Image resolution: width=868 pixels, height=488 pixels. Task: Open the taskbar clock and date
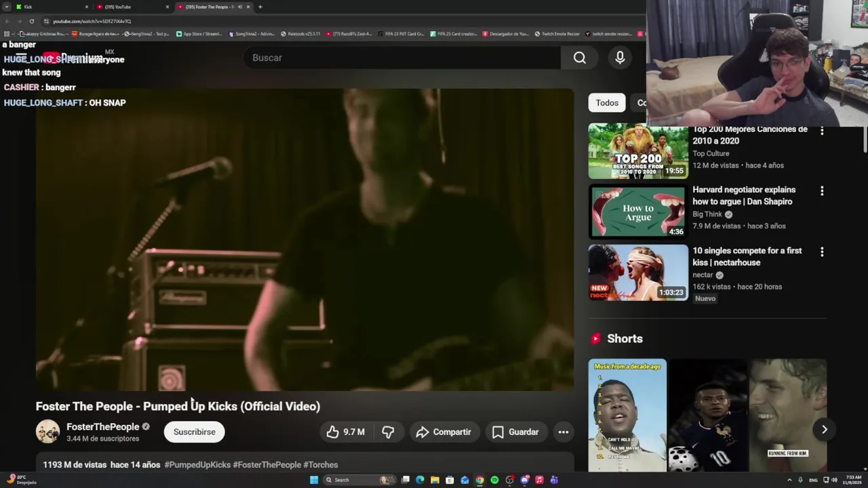pyautogui.click(x=852, y=480)
